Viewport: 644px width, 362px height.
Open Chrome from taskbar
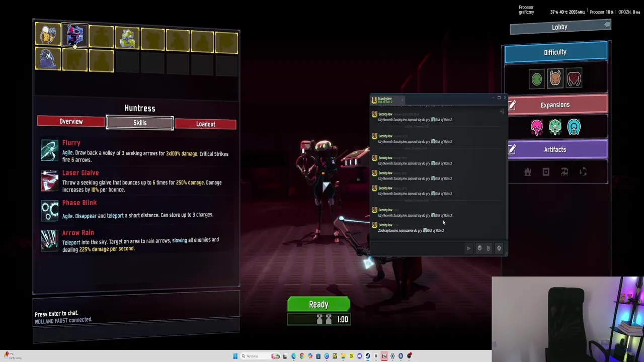(x=302, y=356)
